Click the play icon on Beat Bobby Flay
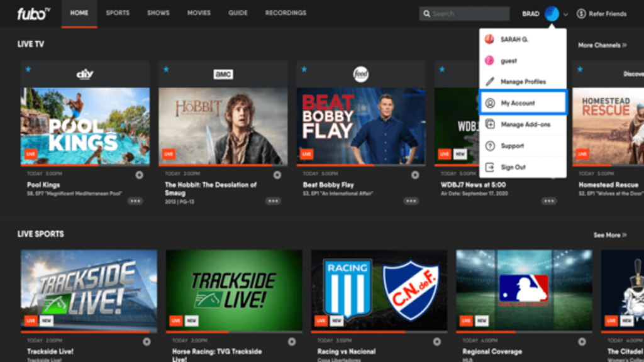 [x=414, y=174]
